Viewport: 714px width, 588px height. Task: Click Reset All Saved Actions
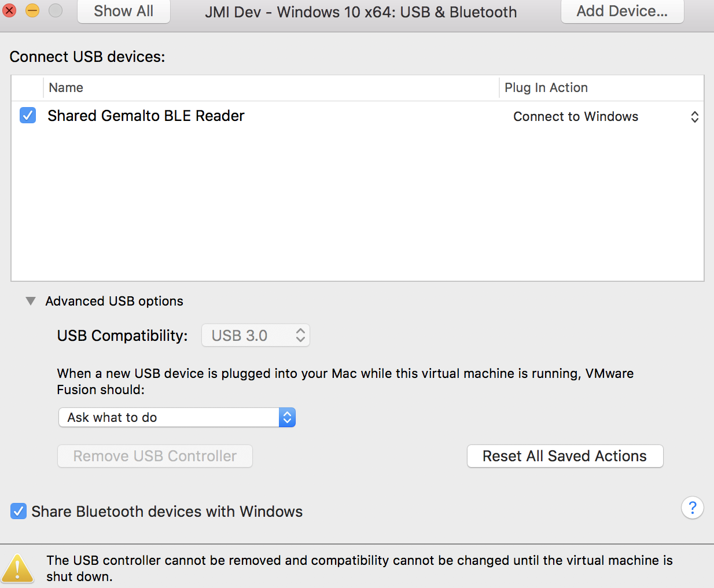[x=565, y=456]
